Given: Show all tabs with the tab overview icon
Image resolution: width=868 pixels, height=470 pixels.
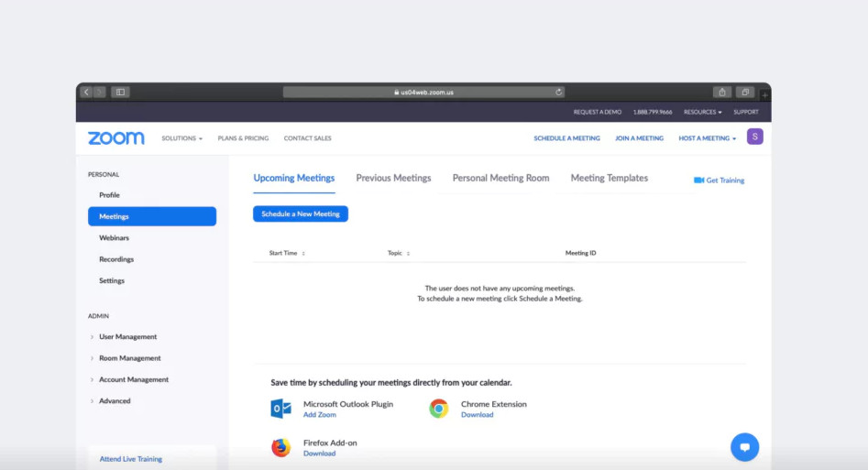Looking at the screenshot, I should pyautogui.click(x=745, y=93).
